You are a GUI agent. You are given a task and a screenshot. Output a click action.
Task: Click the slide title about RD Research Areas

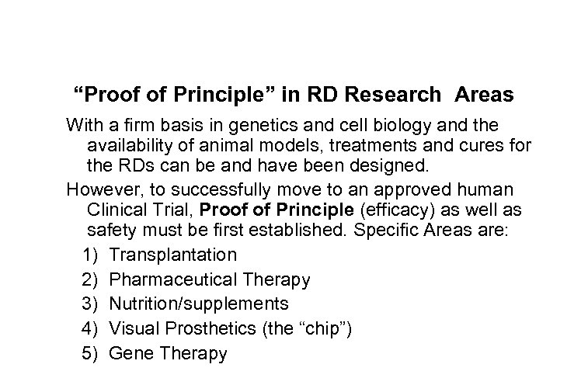click(293, 95)
